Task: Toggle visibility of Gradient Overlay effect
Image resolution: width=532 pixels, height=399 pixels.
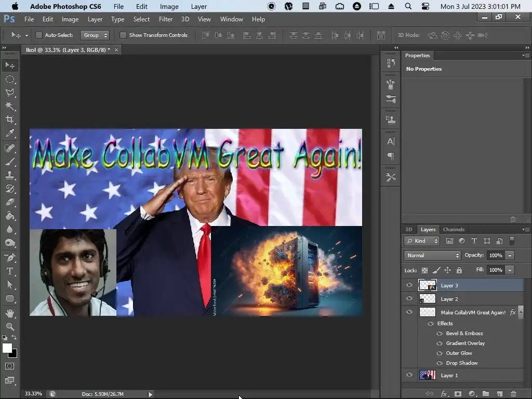Action: [x=440, y=343]
